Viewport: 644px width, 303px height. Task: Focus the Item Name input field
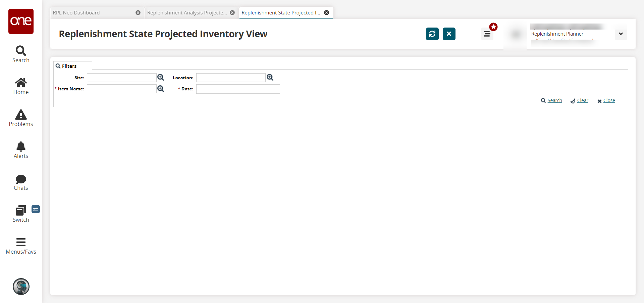(122, 89)
